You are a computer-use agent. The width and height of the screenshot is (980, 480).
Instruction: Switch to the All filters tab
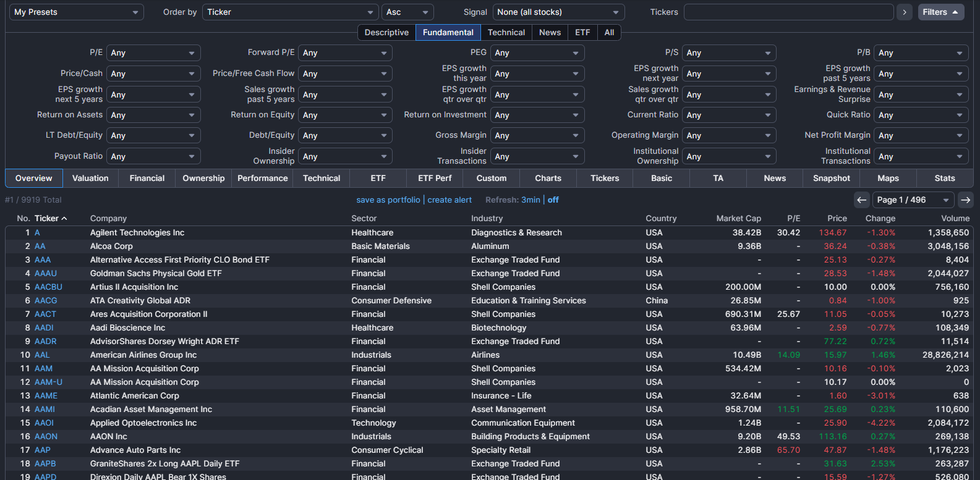point(609,33)
